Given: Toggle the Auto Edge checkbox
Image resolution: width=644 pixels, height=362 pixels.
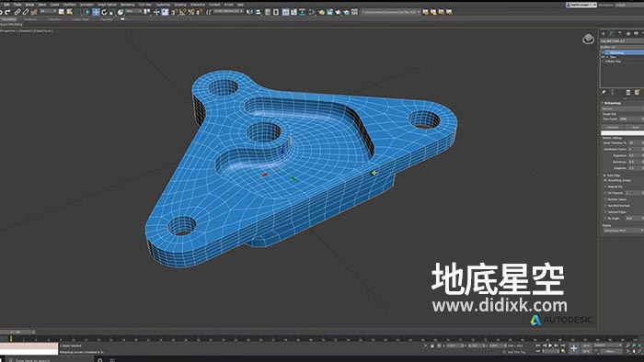Looking at the screenshot, I should pos(604,175).
